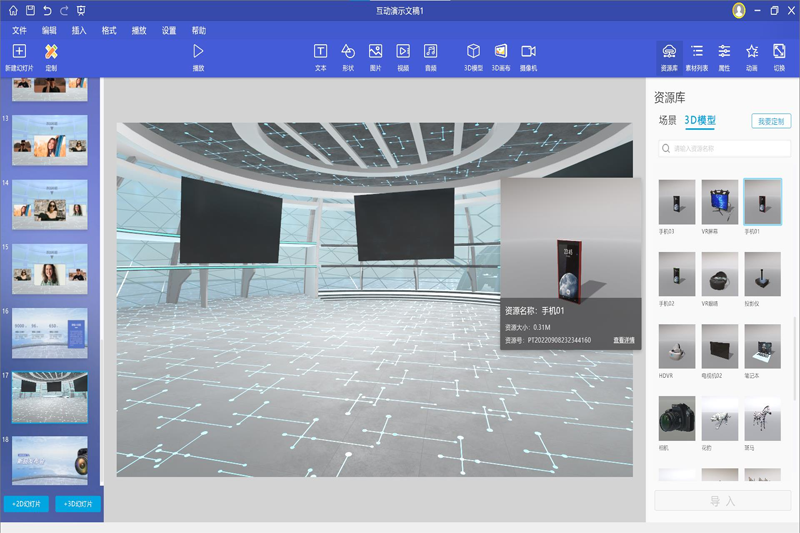Open the 设置 menu

(169, 31)
